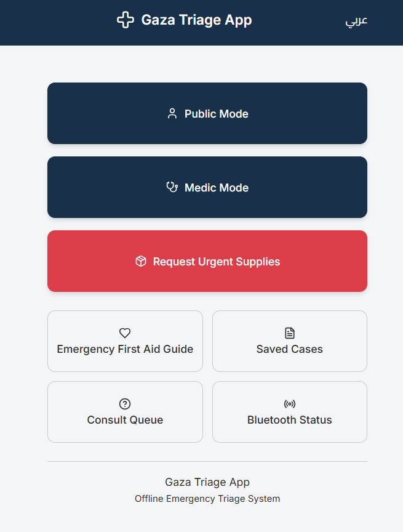The height and width of the screenshot is (532, 403).
Task: Click the Gaza Triage App header title
Action: tap(197, 20)
